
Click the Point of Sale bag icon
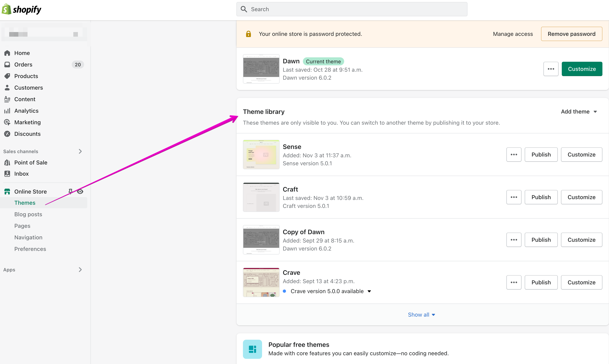coord(7,162)
